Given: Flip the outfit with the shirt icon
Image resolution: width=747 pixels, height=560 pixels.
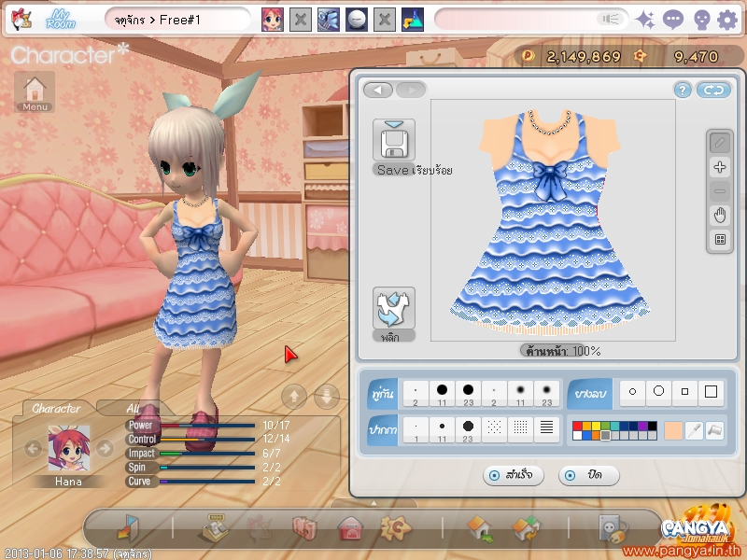Looking at the screenshot, I should (x=393, y=308).
